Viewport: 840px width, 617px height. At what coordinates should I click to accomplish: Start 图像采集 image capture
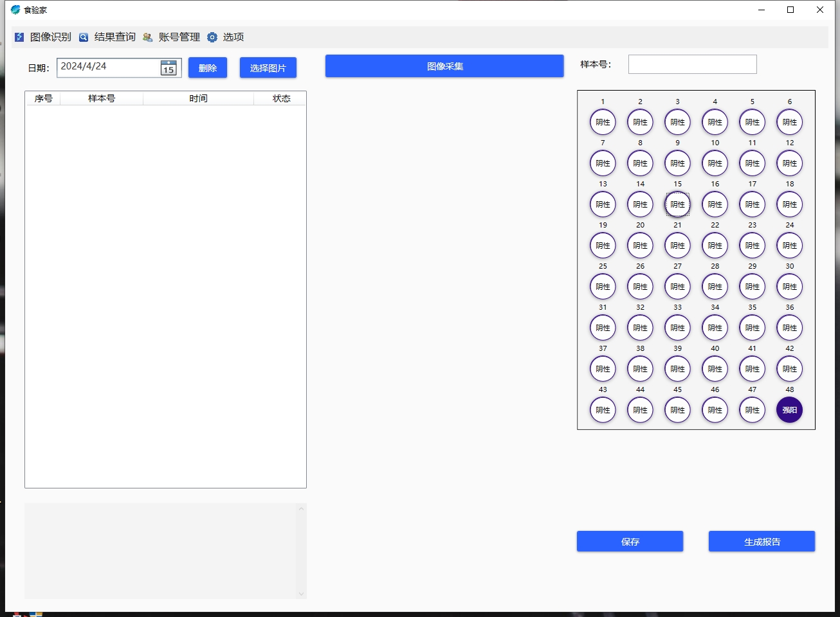[444, 66]
